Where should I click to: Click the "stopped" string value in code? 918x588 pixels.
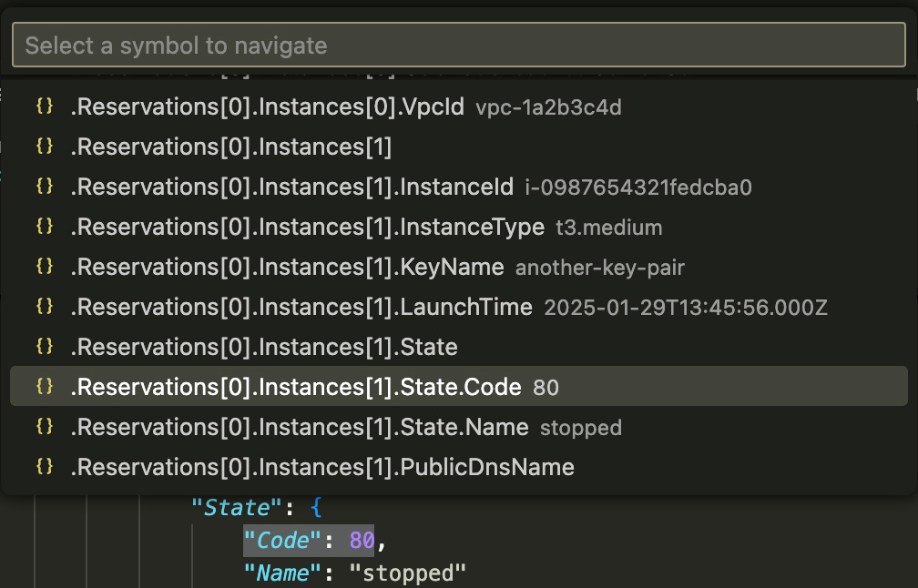[x=407, y=573]
